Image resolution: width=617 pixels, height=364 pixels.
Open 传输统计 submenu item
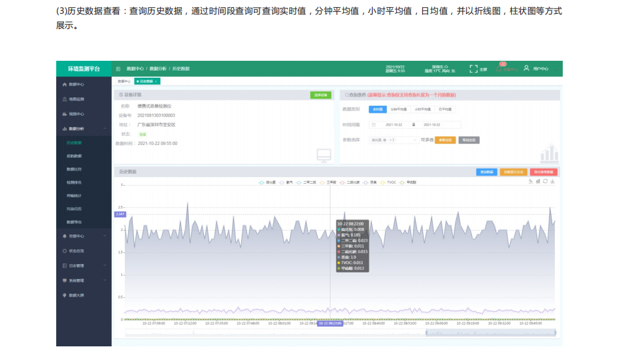(x=74, y=195)
